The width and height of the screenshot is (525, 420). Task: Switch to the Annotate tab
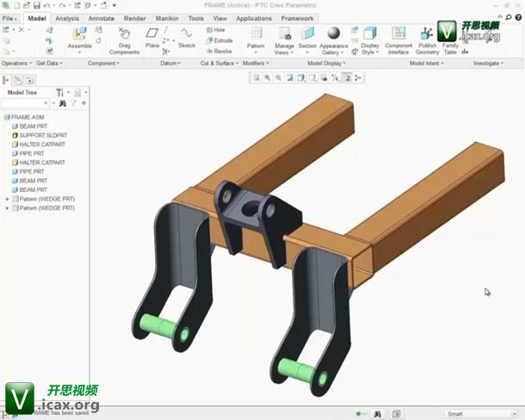[101, 18]
